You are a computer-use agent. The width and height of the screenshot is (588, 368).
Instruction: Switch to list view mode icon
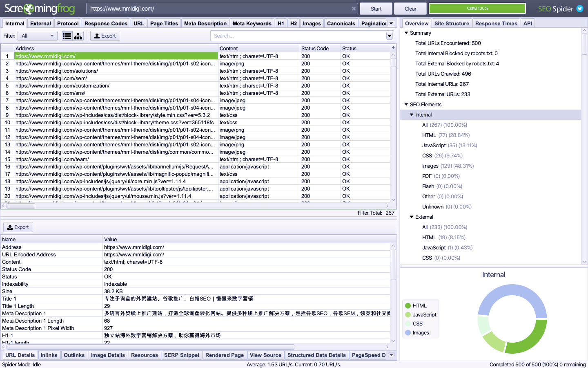(x=67, y=36)
